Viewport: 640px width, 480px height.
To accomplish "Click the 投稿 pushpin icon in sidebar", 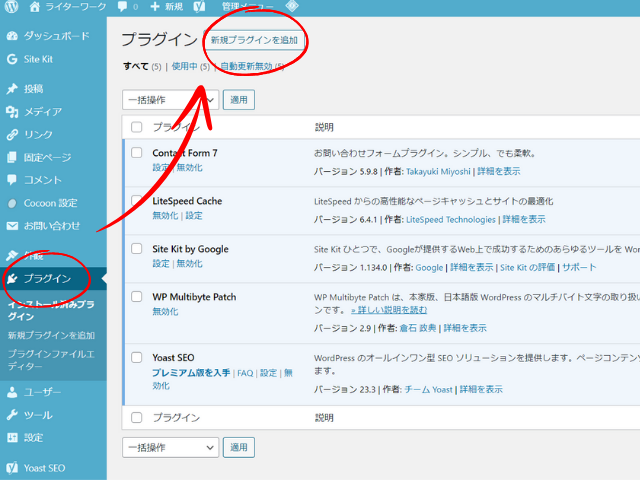I will pos(11,89).
